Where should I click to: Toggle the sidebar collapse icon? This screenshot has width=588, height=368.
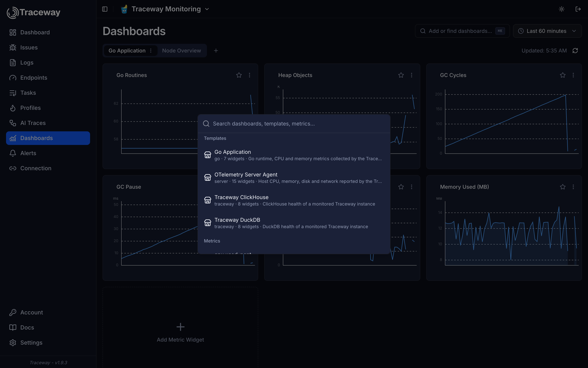[x=105, y=9]
